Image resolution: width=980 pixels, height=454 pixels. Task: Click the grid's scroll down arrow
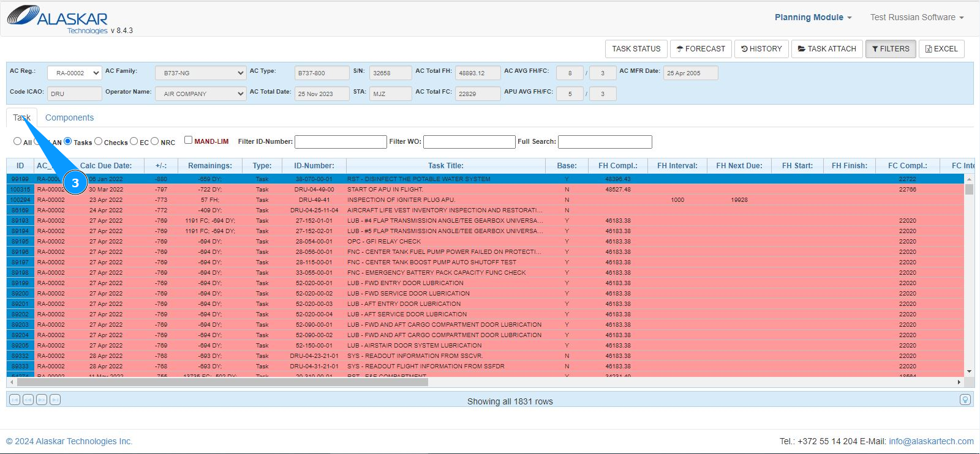coord(969,371)
